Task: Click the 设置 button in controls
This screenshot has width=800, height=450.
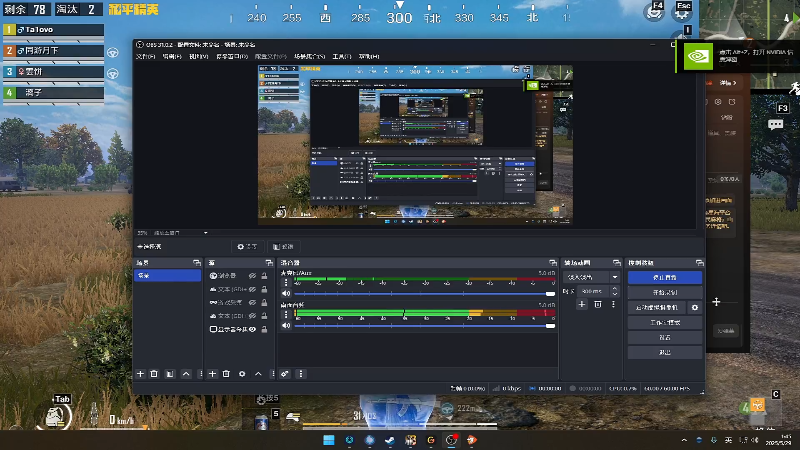Action: coord(665,338)
